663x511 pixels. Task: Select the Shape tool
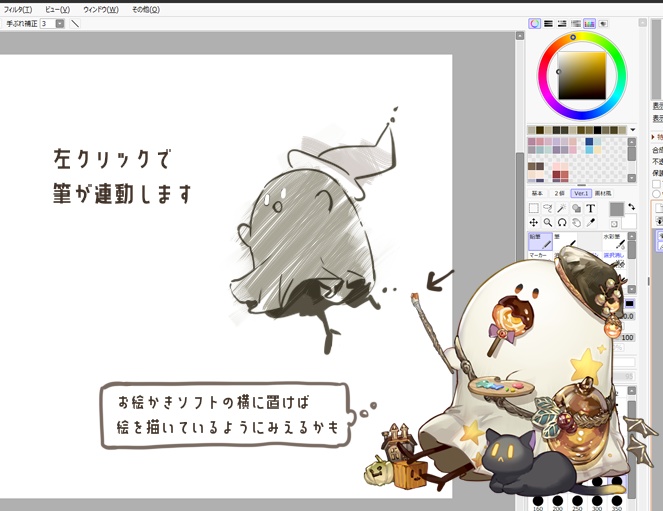point(576,208)
